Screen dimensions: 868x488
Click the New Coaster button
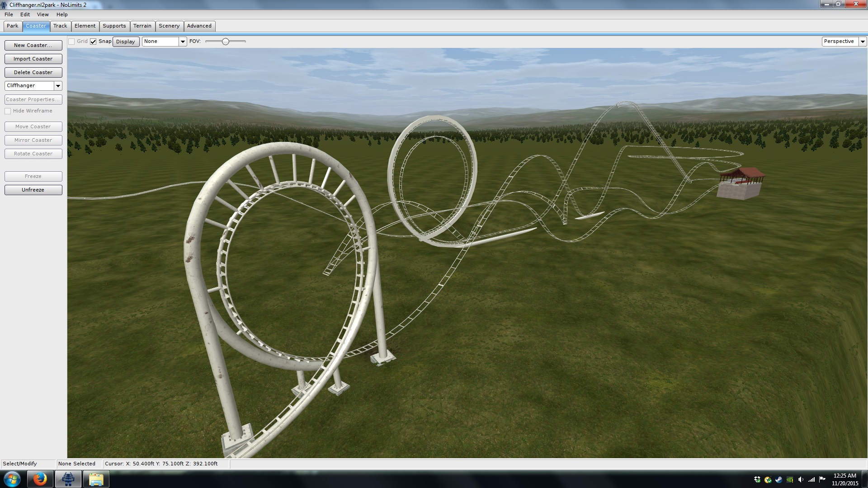(33, 45)
